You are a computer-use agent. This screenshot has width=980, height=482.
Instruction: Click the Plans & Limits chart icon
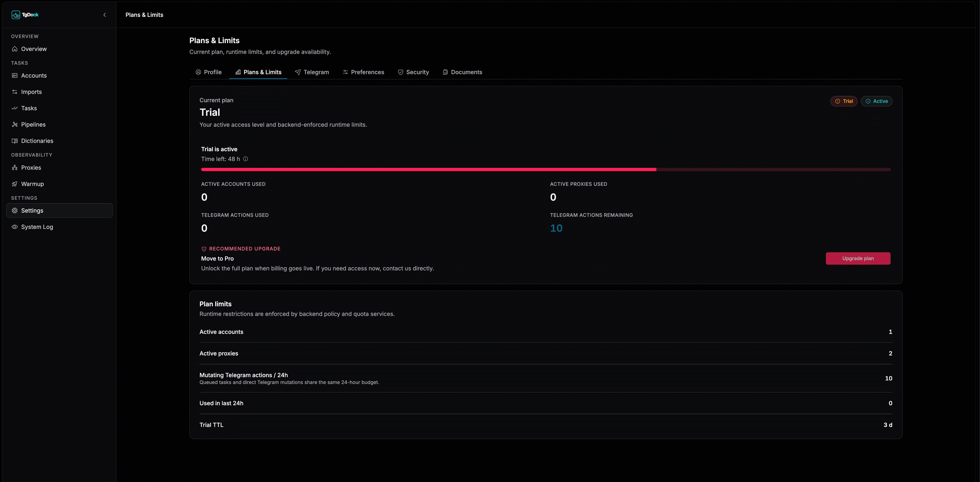[238, 72]
